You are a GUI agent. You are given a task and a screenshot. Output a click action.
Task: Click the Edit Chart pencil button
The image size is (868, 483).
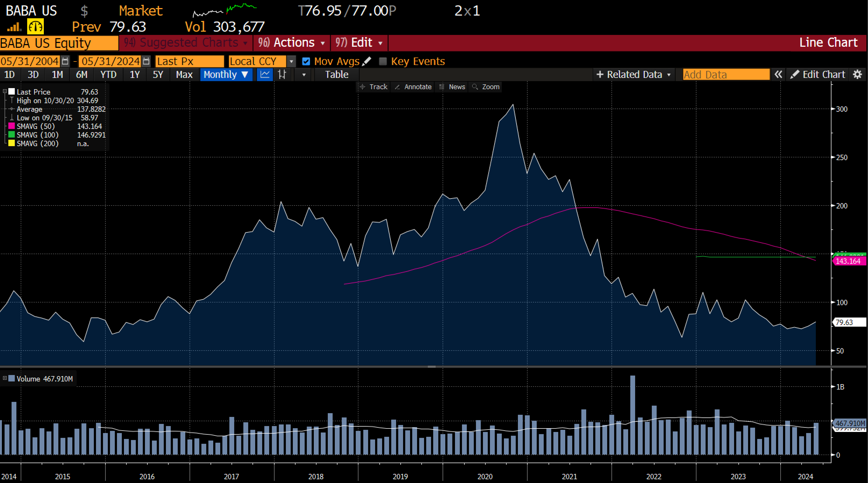pos(818,74)
